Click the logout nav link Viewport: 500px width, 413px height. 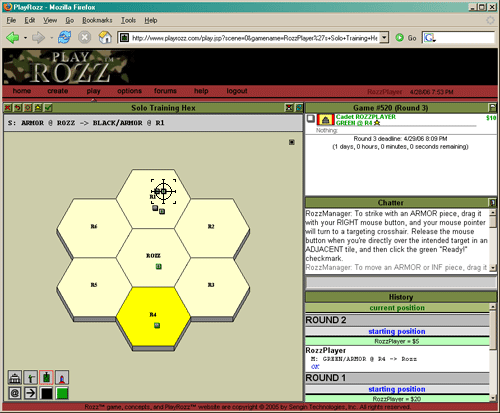tap(237, 91)
